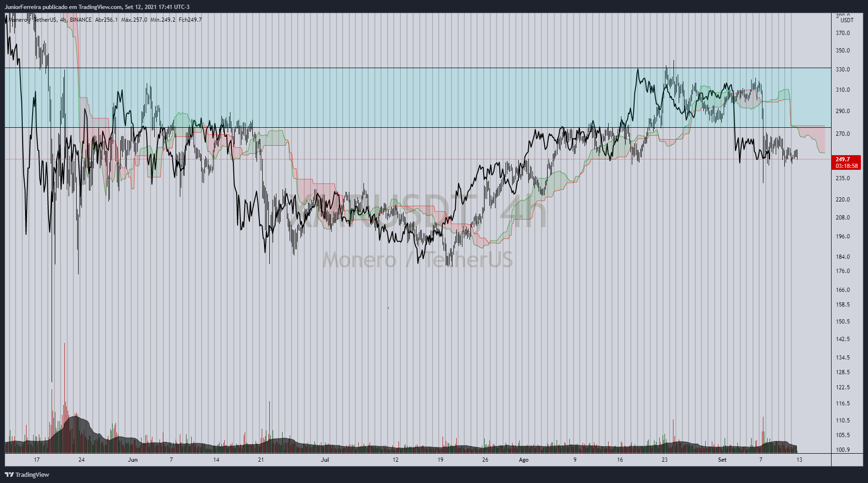Click the header text 'JuniorFerreira publicado em TradingView.com'
The image size is (868, 483).
click(x=63, y=7)
